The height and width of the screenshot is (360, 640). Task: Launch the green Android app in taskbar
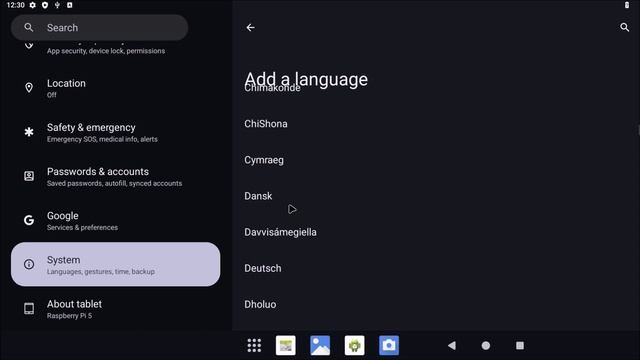(354, 345)
